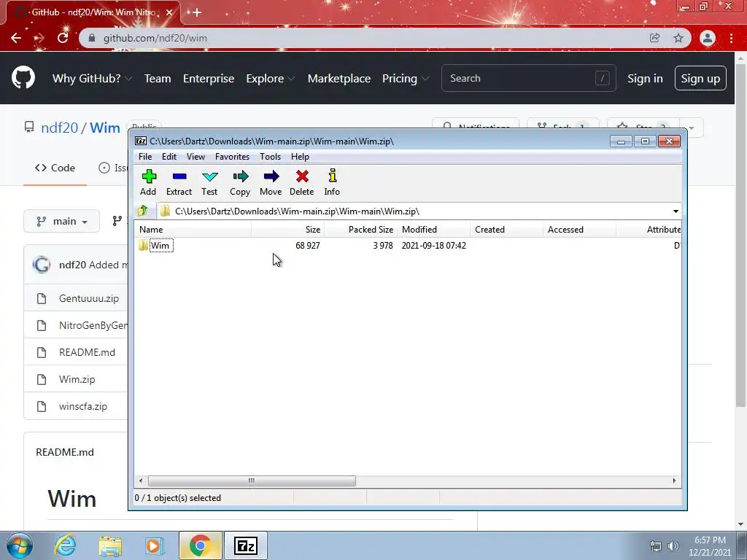Click the Created column header
Viewport: 747px width, 560px height.
(506, 230)
